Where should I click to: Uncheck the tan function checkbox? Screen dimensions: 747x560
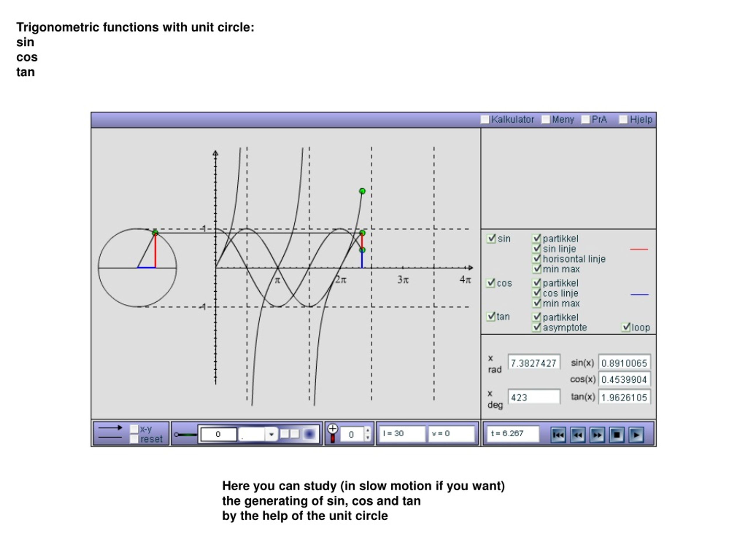[x=491, y=317]
